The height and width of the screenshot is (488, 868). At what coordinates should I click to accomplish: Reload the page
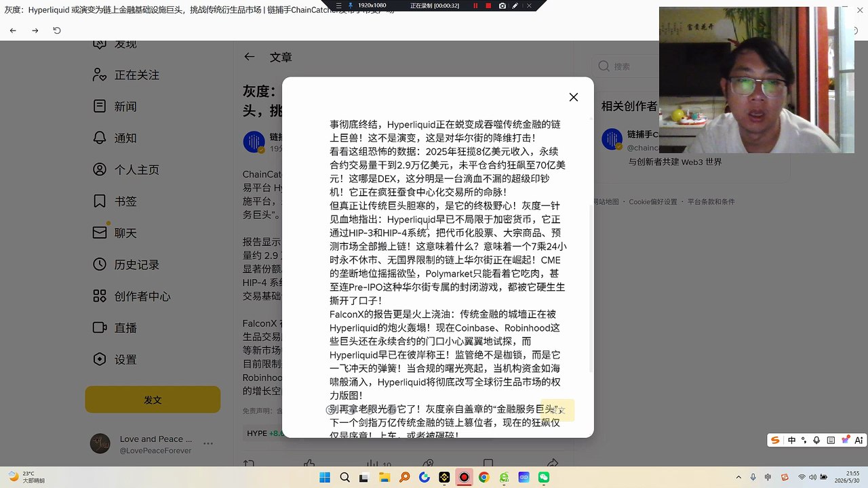point(57,30)
